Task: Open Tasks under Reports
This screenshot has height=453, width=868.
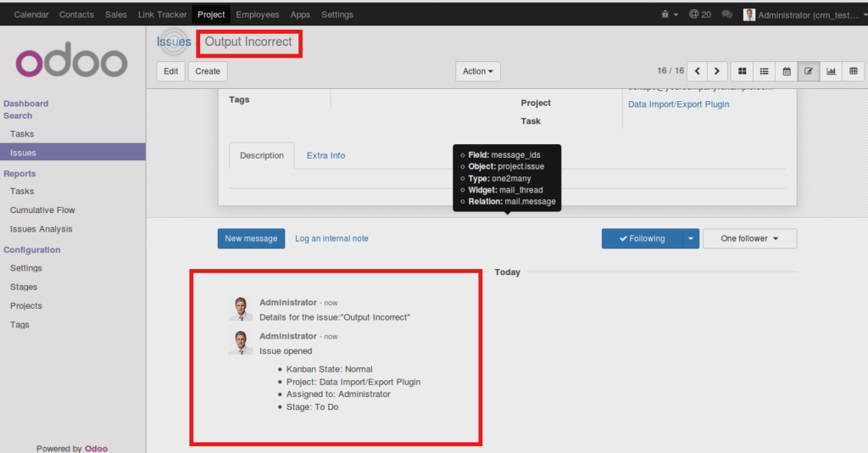Action: (x=21, y=191)
